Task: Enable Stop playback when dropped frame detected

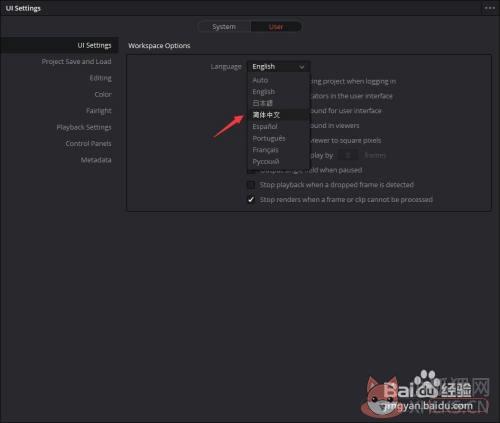Action: click(251, 185)
